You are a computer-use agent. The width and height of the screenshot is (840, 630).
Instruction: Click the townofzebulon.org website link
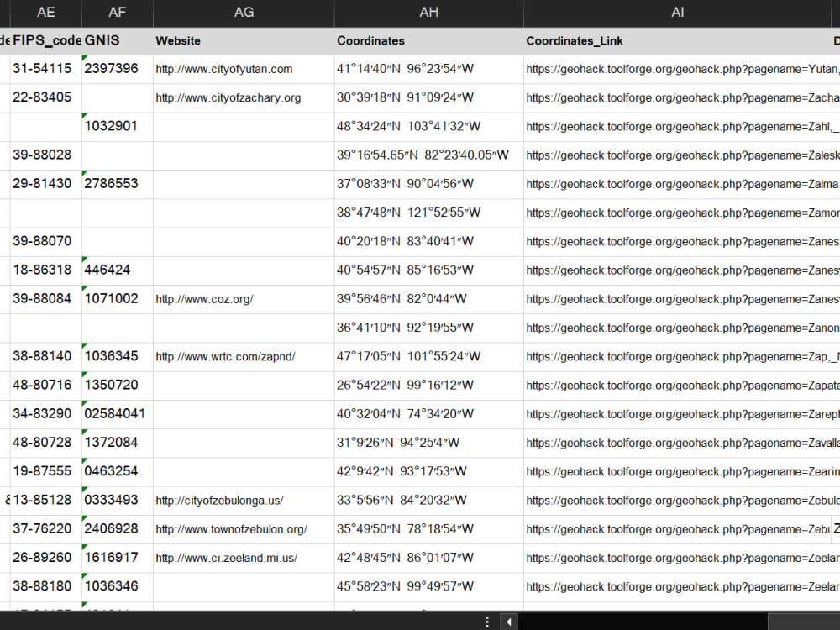[x=232, y=529]
